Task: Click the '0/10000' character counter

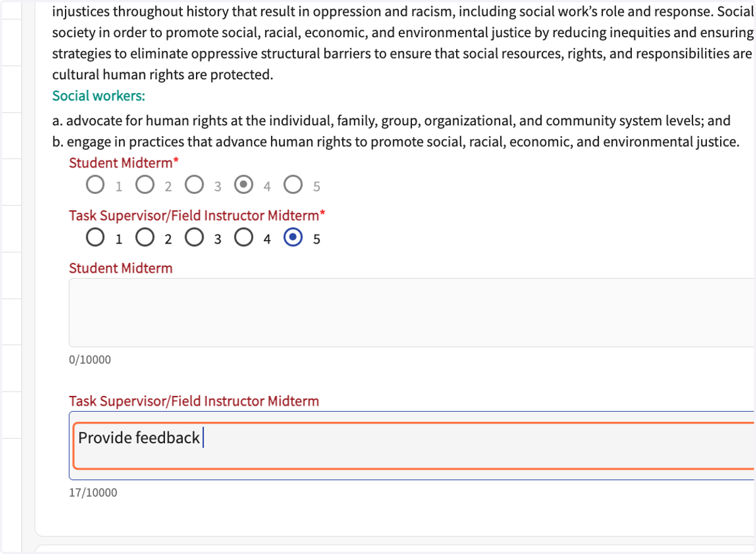Action: pos(90,360)
